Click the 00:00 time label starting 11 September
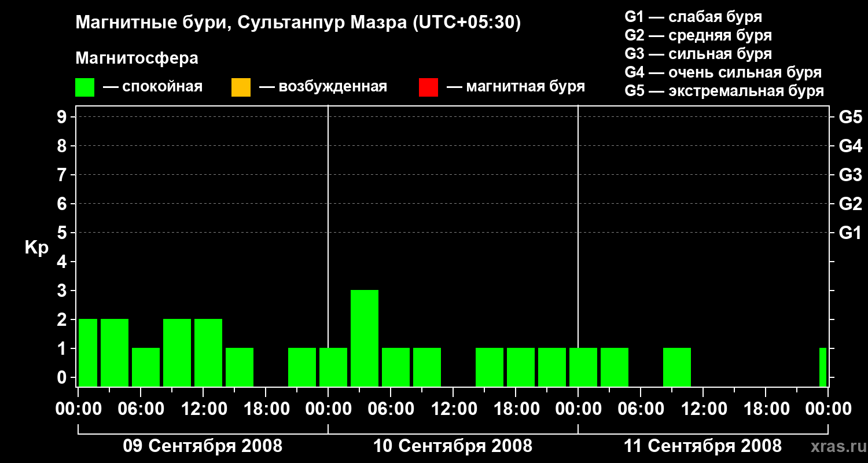 tap(578, 409)
